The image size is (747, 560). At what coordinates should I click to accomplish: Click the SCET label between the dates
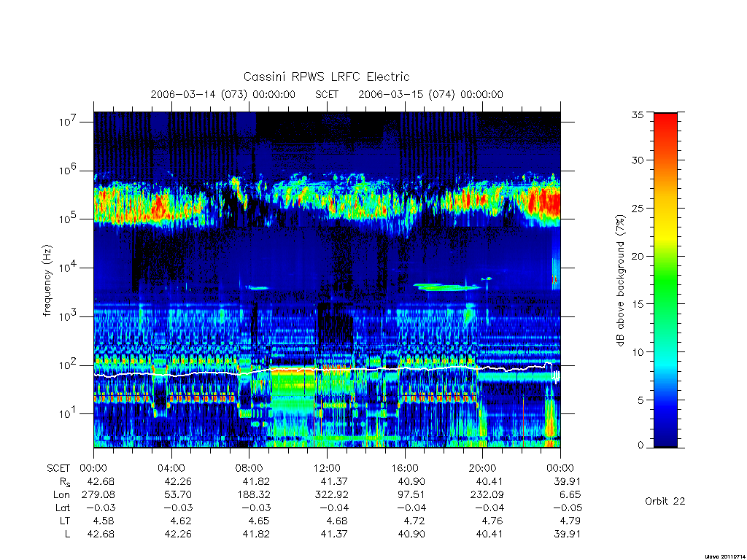tap(327, 94)
